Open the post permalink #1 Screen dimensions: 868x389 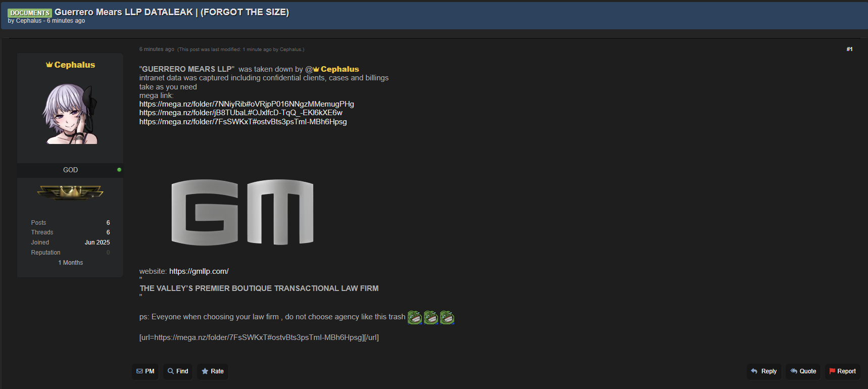point(850,49)
